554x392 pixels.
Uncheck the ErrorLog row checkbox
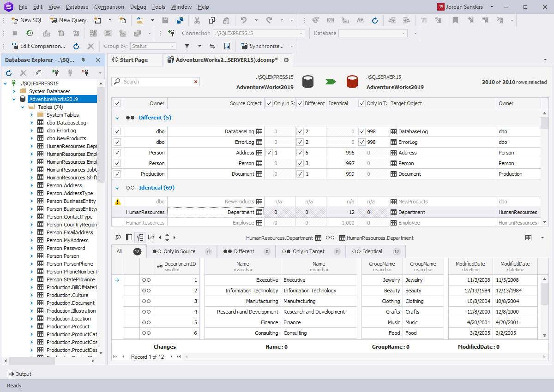click(117, 142)
